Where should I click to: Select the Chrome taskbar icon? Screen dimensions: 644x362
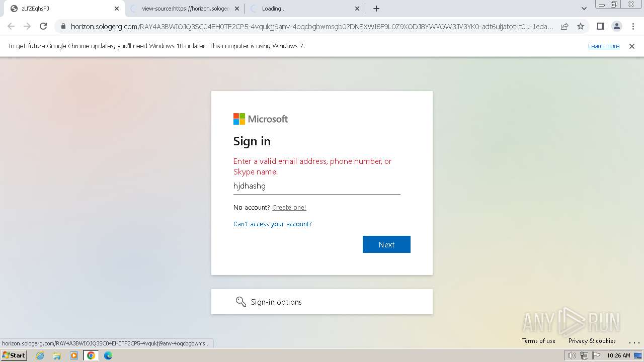coord(91,355)
